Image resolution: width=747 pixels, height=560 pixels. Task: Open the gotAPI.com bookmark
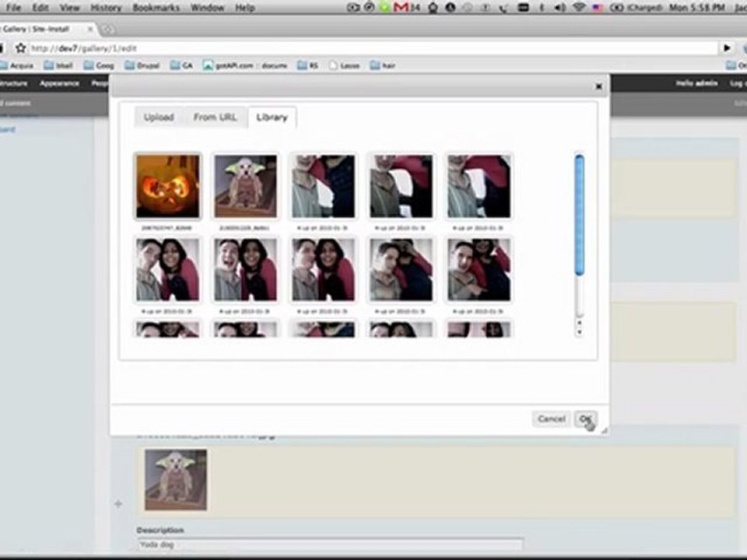245,65
